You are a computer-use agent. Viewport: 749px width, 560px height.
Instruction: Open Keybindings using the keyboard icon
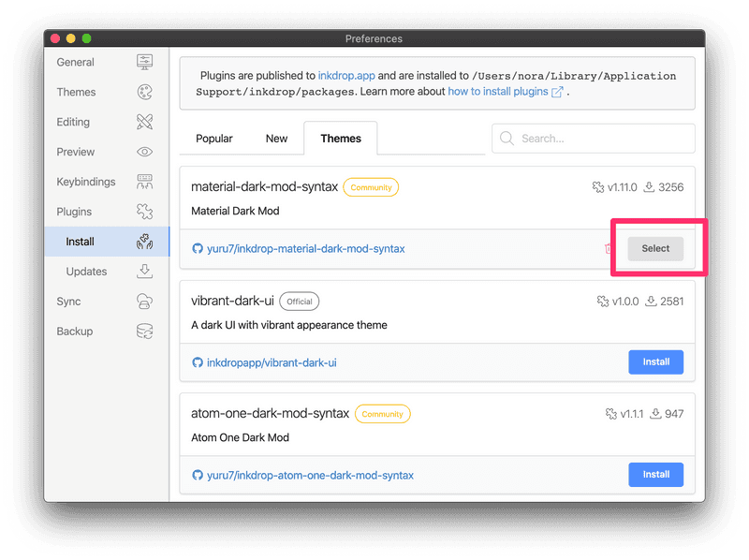(144, 182)
